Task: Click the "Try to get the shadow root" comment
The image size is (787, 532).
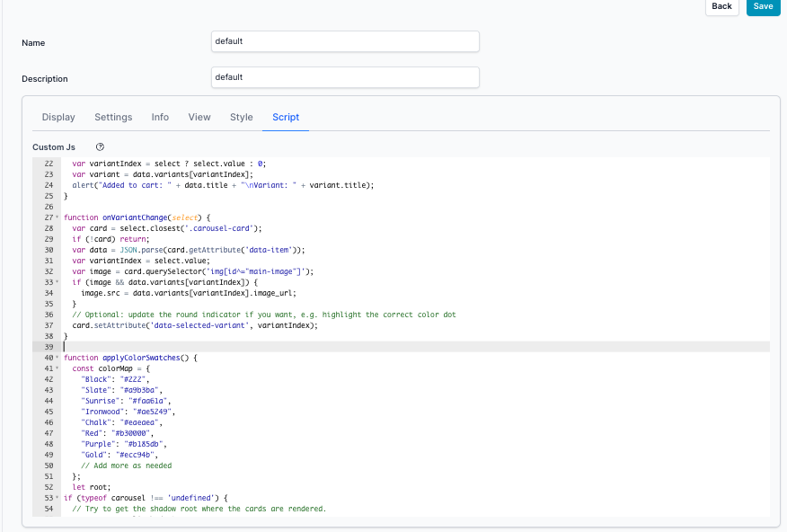Action: point(199,509)
